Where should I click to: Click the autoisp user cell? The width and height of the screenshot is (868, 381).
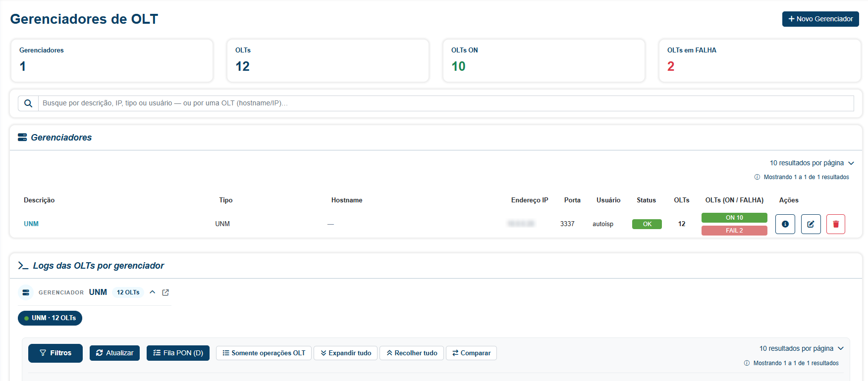pos(603,224)
